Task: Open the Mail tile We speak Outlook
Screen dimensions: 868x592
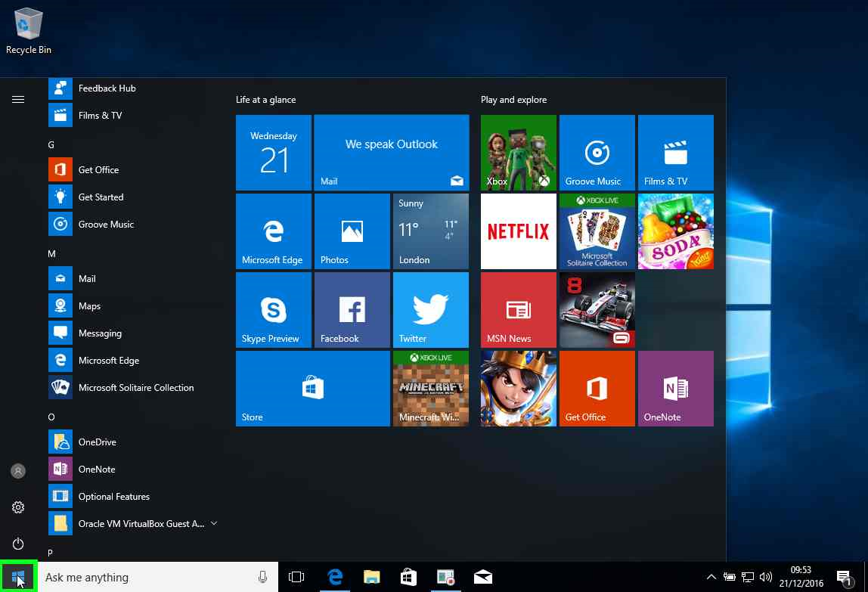Action: [x=392, y=152]
